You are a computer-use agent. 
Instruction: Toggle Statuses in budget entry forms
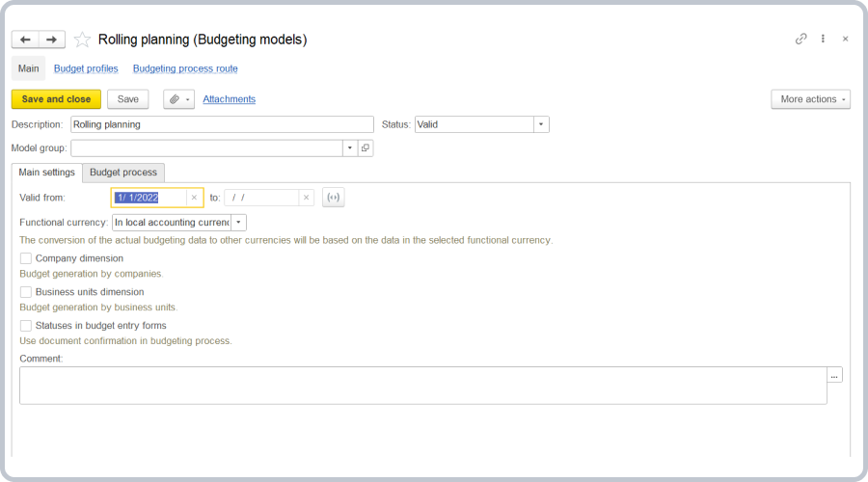pos(26,326)
